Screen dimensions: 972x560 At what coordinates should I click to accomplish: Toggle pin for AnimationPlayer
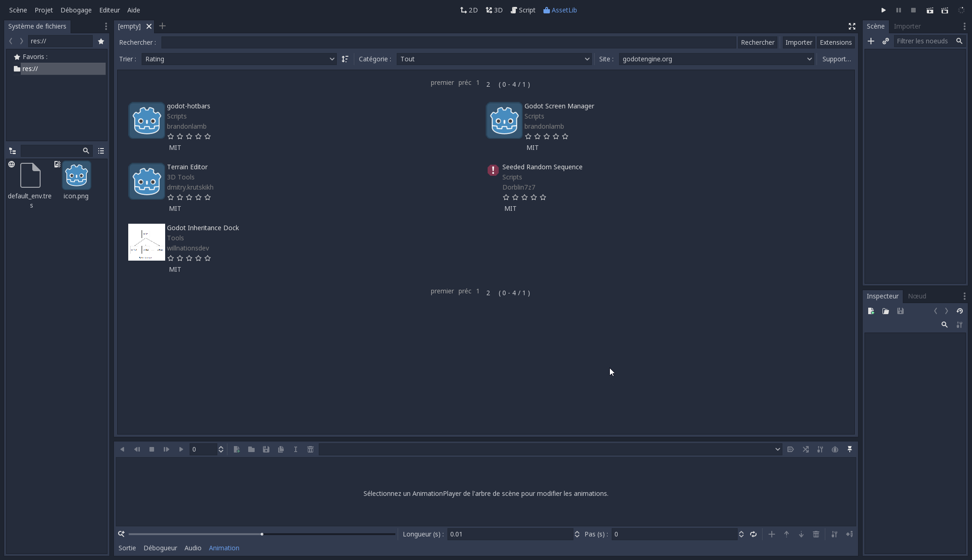(x=850, y=449)
